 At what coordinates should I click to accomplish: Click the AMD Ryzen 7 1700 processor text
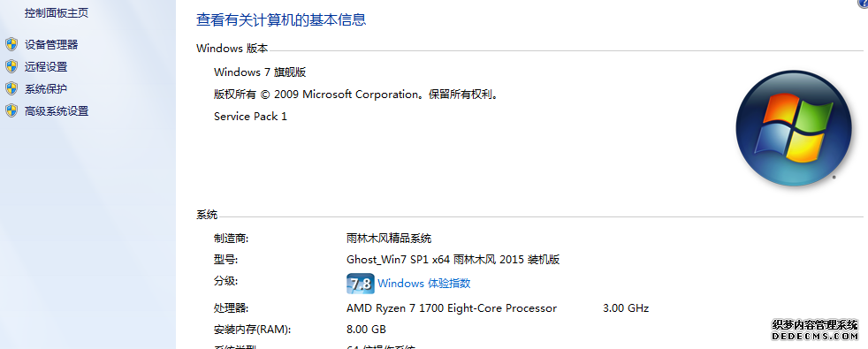pos(452,308)
